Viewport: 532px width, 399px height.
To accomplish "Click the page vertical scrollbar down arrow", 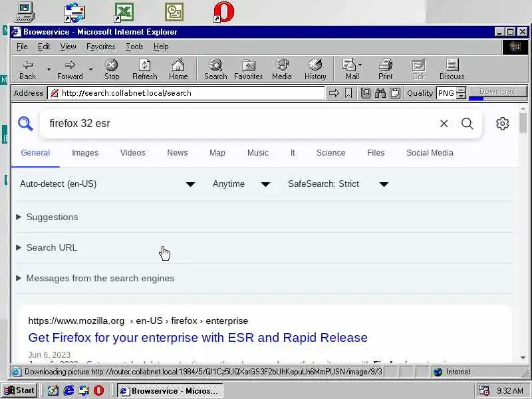I will coord(523,358).
